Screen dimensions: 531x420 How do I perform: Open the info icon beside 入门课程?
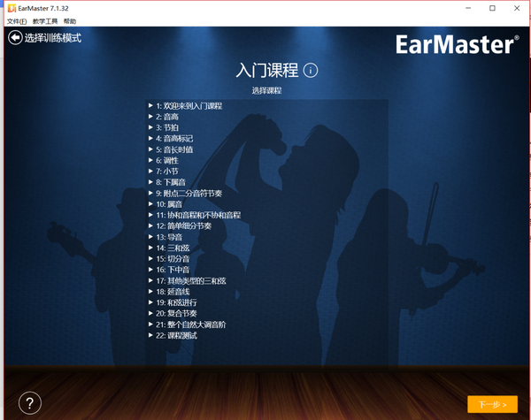[x=311, y=71]
